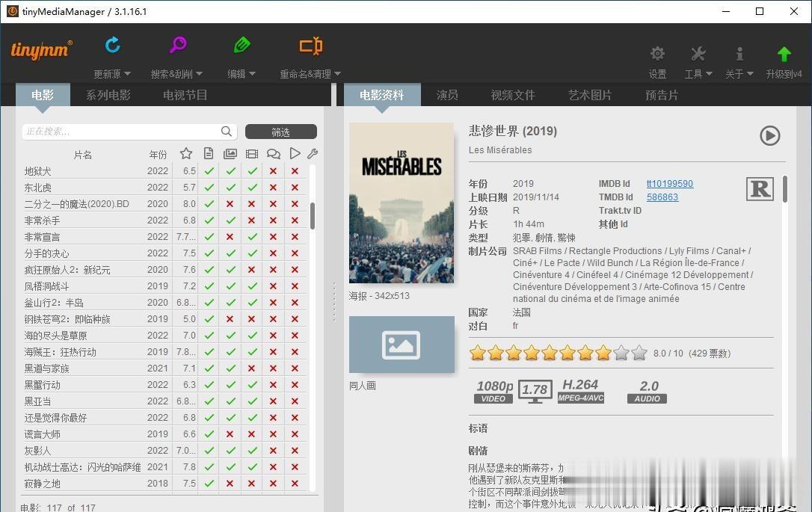Click the tinymm logo
Screen dimensions: 812x512
pos(41,49)
